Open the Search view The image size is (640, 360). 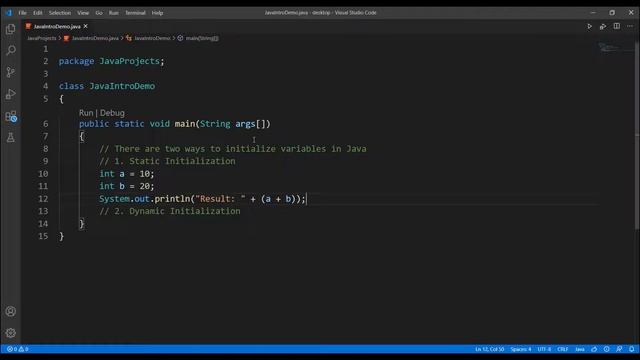[x=11, y=51]
